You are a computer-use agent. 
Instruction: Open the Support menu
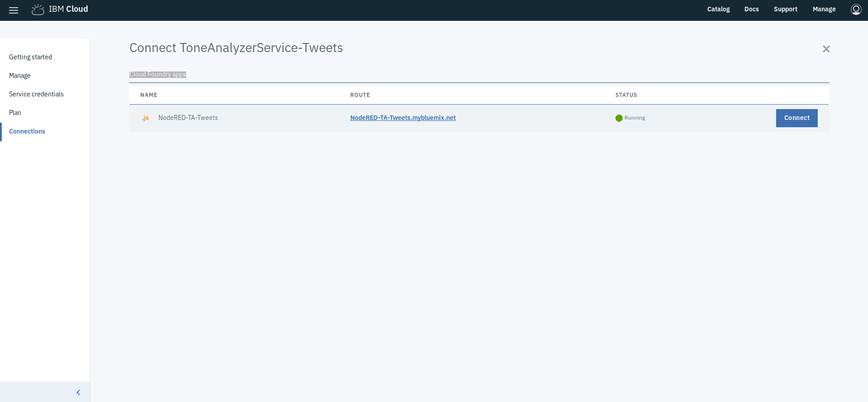785,9
